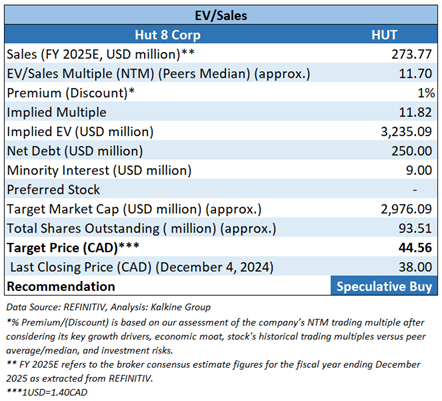Click the Data Source: REFINITIV footnote
The image size is (442, 401).
pyautogui.click(x=108, y=307)
